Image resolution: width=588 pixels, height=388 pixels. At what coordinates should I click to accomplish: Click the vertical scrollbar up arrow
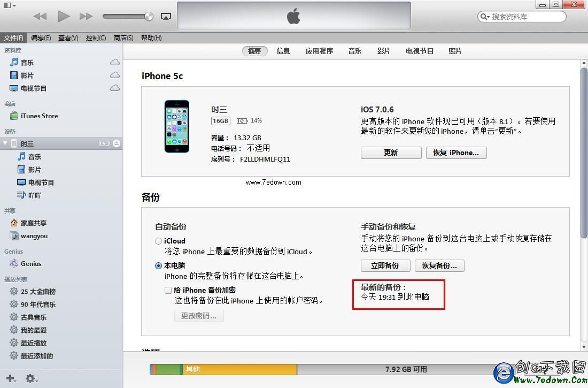click(x=584, y=63)
